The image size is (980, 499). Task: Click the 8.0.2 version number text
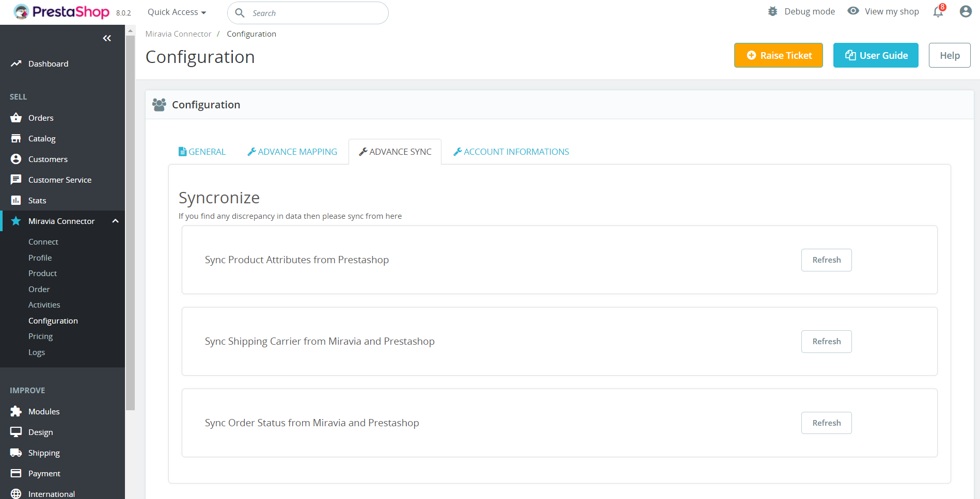click(123, 13)
